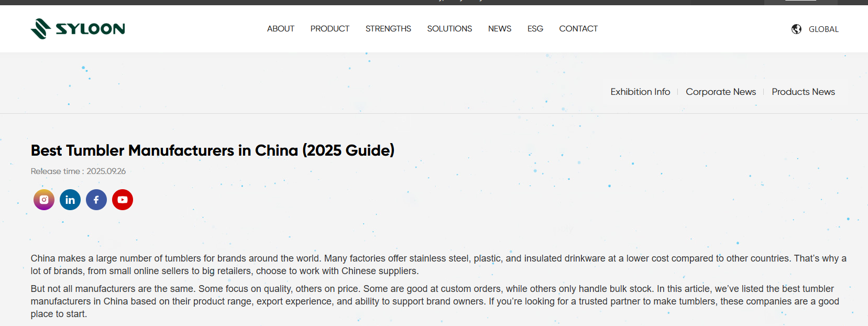Viewport: 868px width, 326px height.
Task: Open the GLOBAL language selector
Action: (823, 29)
